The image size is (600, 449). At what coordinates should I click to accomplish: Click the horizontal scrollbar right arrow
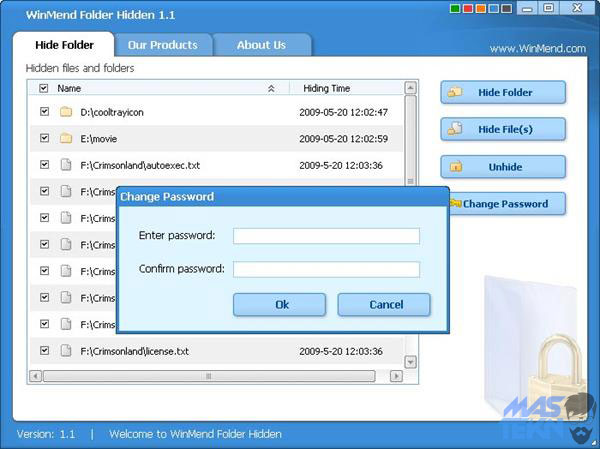pyautogui.click(x=396, y=376)
